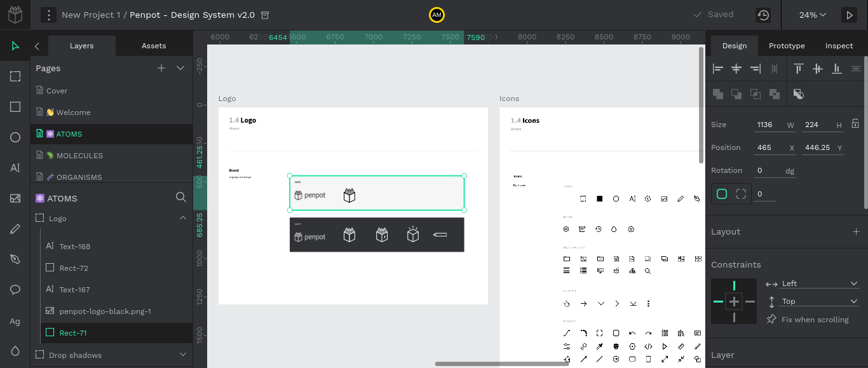
Task: Open the Comments tool
Action: point(15,290)
